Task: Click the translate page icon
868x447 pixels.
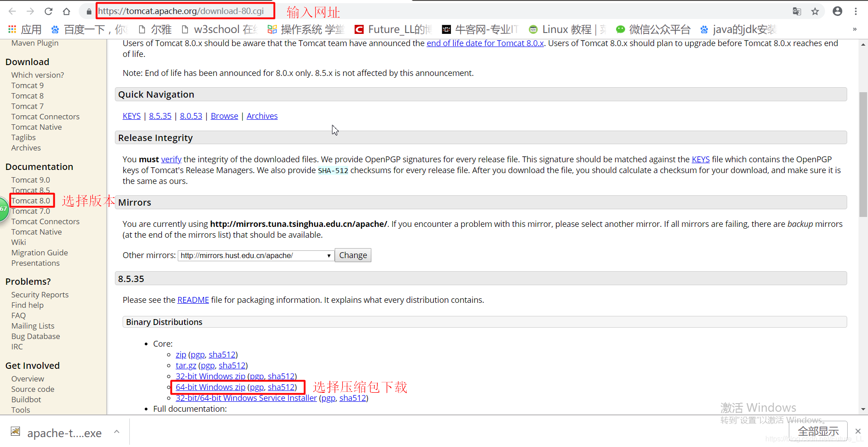Action: coord(797,11)
